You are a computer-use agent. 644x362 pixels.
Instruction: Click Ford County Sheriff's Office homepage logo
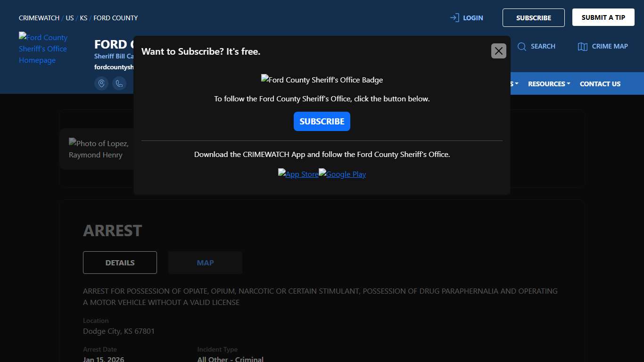point(43,49)
